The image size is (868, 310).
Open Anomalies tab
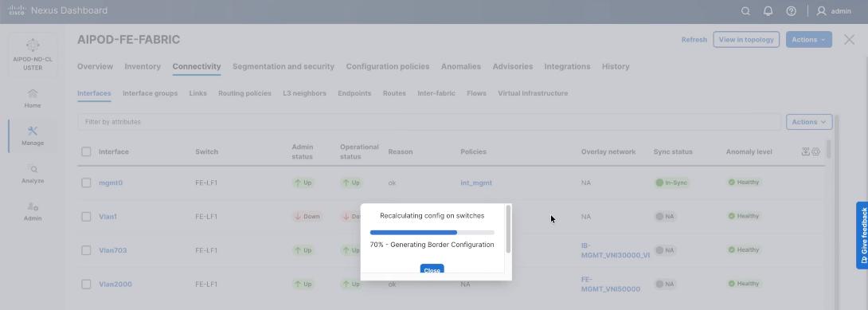click(461, 66)
